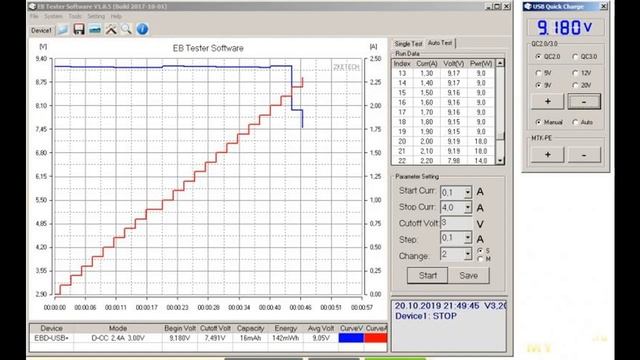The height and width of the screenshot is (360, 640).
Task: Open the Help menu
Action: pos(116,16)
